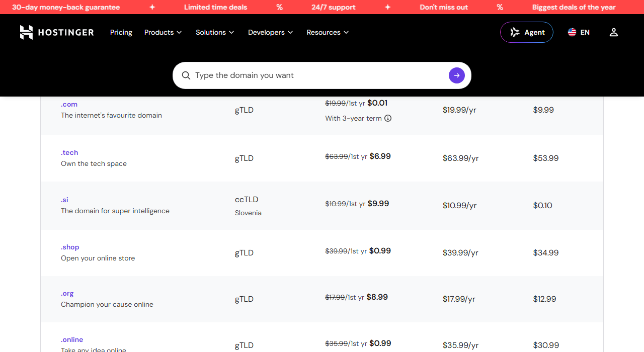Click the 3-year term info icon

388,118
